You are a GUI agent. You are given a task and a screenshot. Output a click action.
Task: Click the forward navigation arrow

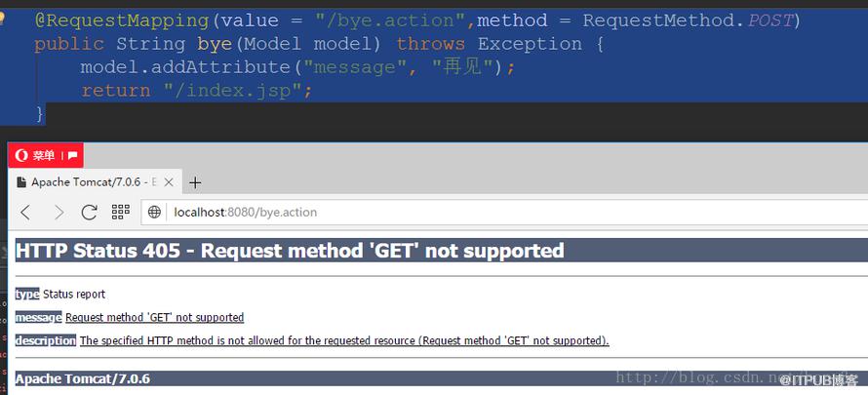pyautogui.click(x=59, y=212)
